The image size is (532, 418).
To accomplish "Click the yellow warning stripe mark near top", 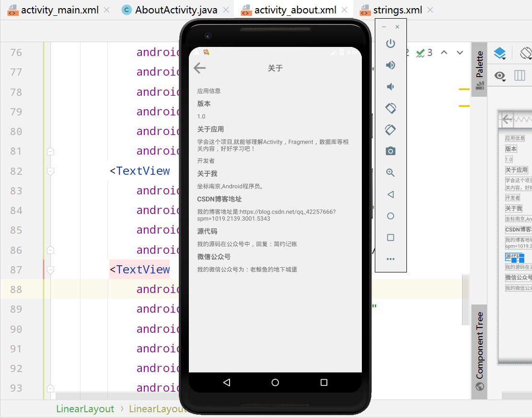I will point(464,89).
